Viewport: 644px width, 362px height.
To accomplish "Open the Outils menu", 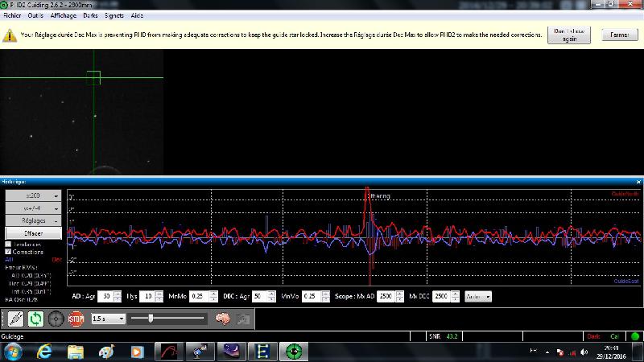I will click(x=35, y=15).
